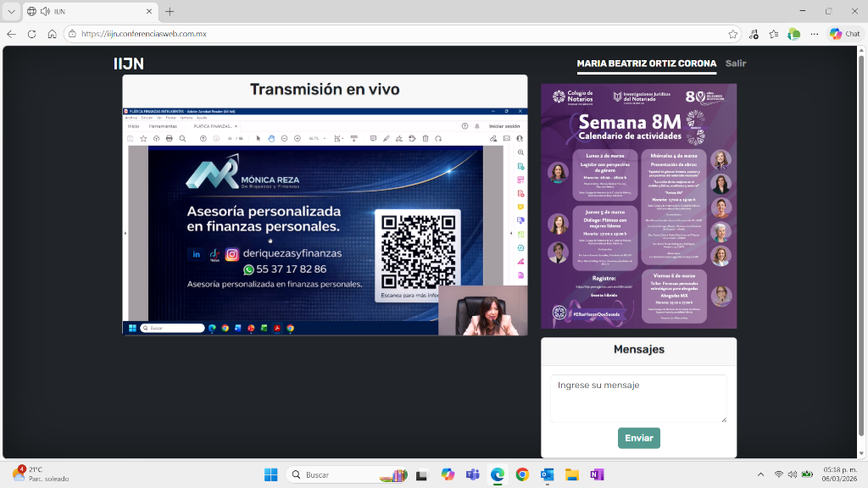Screen dimensions: 868x488
Task: Open the weather widget showing 21°C
Action: pos(42,474)
